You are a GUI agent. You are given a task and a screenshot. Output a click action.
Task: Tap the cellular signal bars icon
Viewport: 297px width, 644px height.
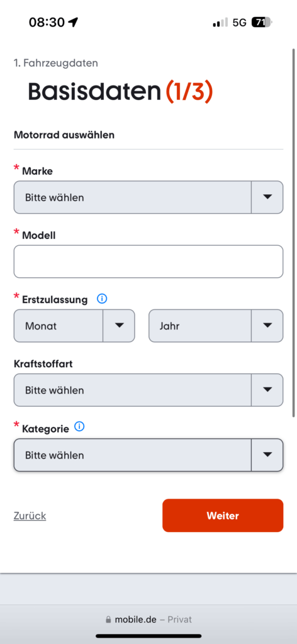click(x=220, y=23)
